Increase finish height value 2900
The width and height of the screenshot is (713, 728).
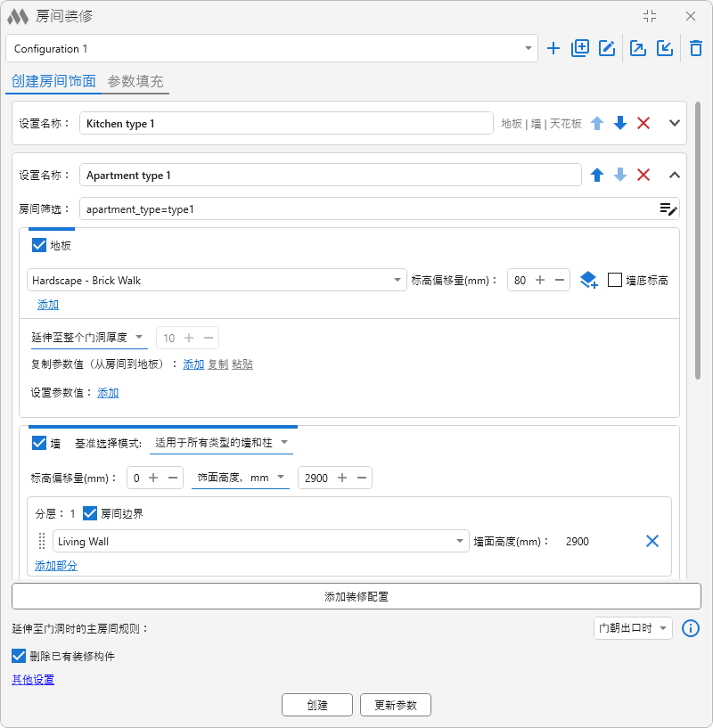click(x=342, y=478)
